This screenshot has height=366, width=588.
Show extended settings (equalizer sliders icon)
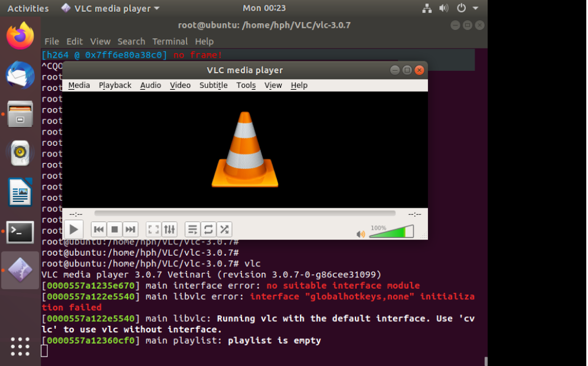(x=169, y=229)
